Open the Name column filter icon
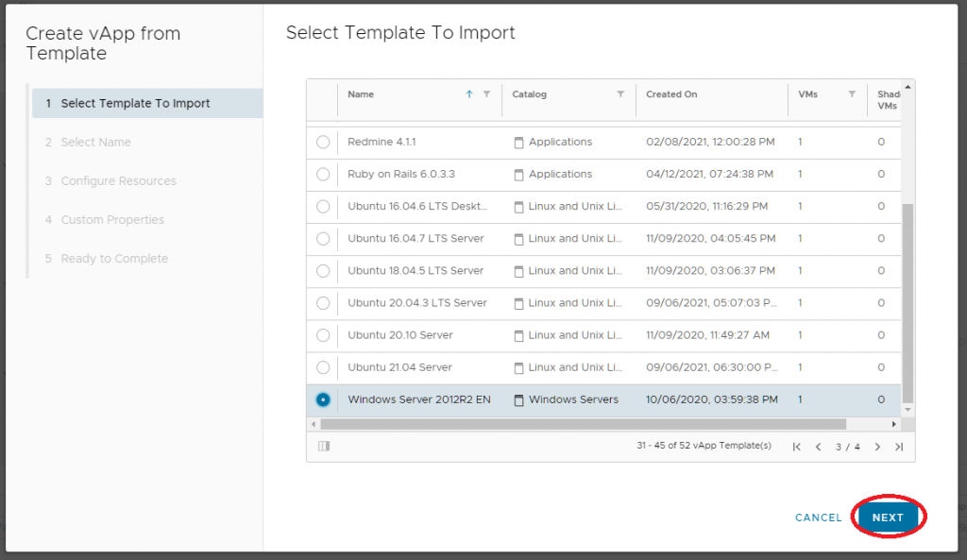967x560 pixels. click(486, 94)
